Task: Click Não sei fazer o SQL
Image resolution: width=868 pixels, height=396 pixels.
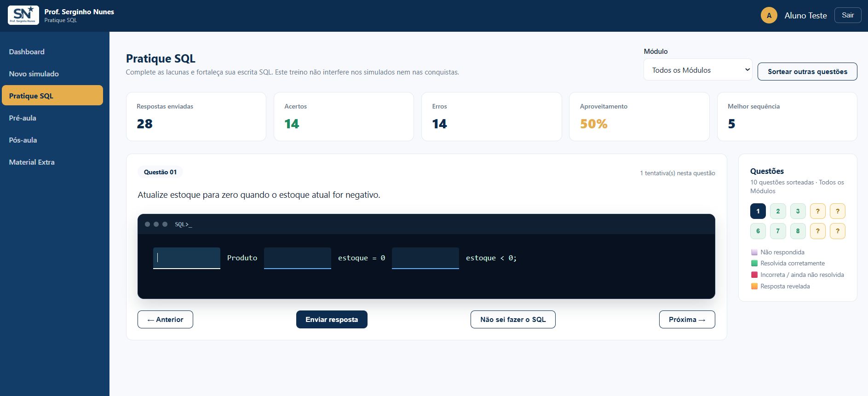Action: click(513, 319)
